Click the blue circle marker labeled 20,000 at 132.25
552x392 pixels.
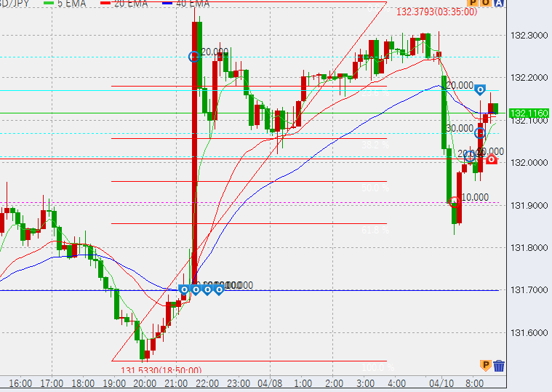194,56
